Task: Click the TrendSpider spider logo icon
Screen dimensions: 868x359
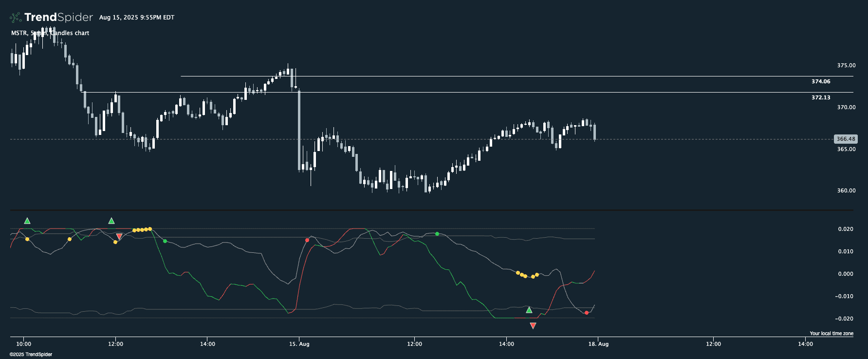Action: tap(16, 18)
